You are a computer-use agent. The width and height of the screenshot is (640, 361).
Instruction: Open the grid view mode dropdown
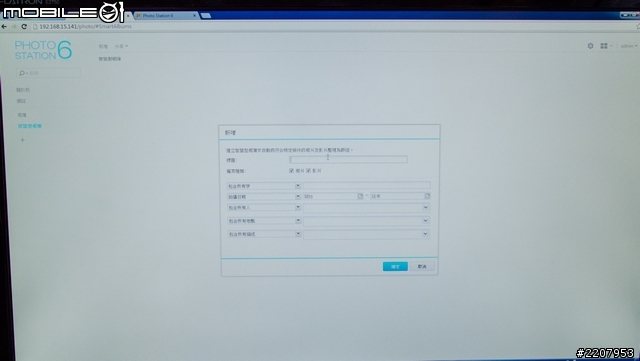click(606, 46)
